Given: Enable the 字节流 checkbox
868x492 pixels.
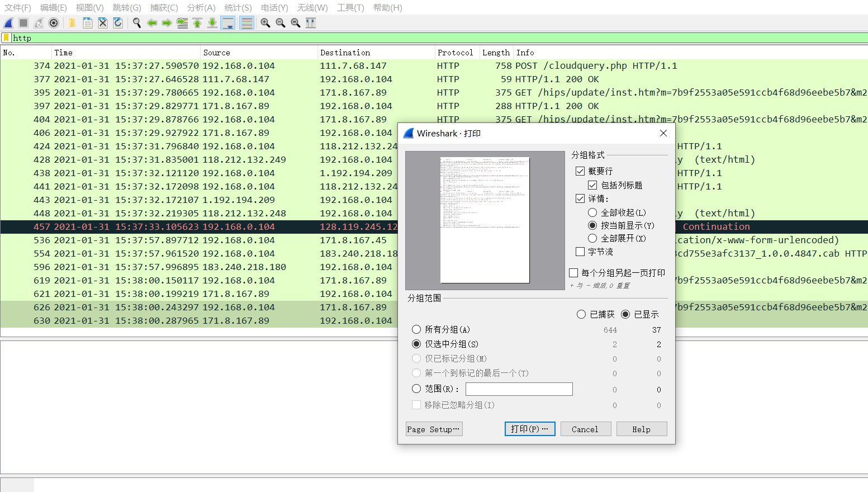Looking at the screenshot, I should click(580, 252).
